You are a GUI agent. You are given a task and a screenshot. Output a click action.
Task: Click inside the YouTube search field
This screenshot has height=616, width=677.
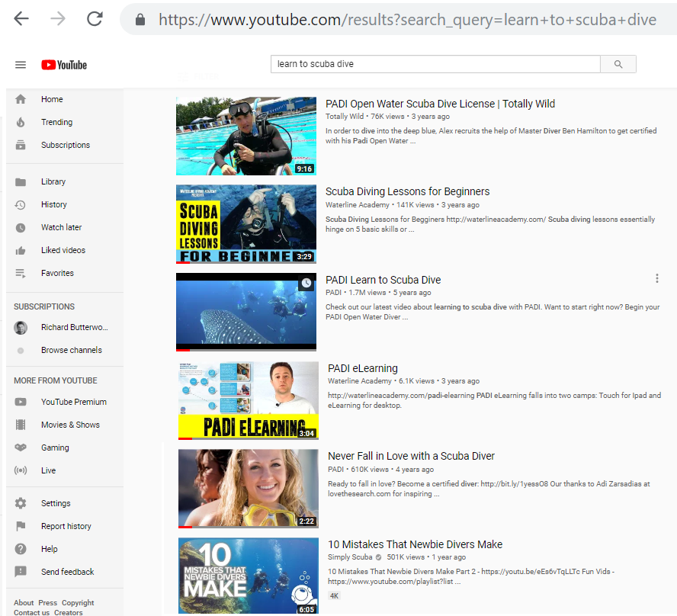tap(435, 64)
